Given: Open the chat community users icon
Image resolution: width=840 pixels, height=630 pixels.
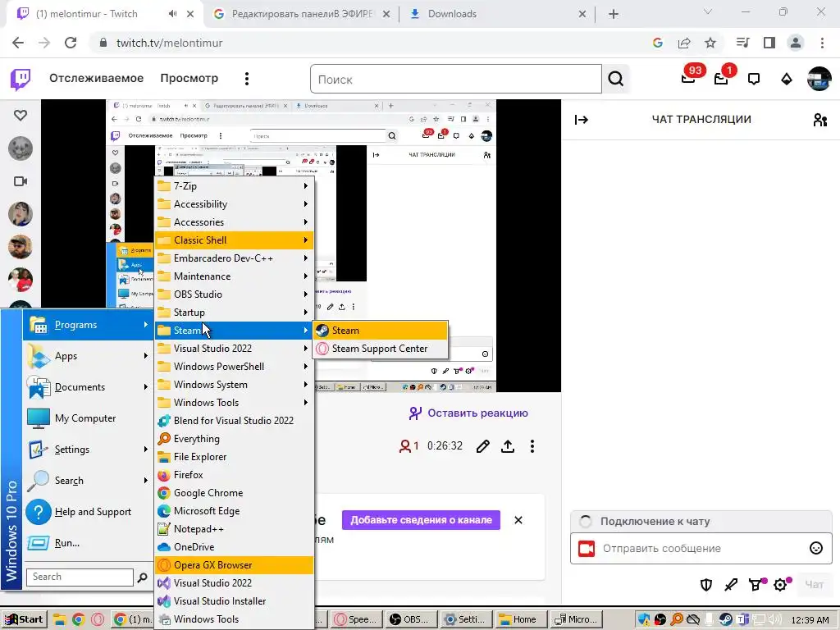Looking at the screenshot, I should click(x=819, y=120).
